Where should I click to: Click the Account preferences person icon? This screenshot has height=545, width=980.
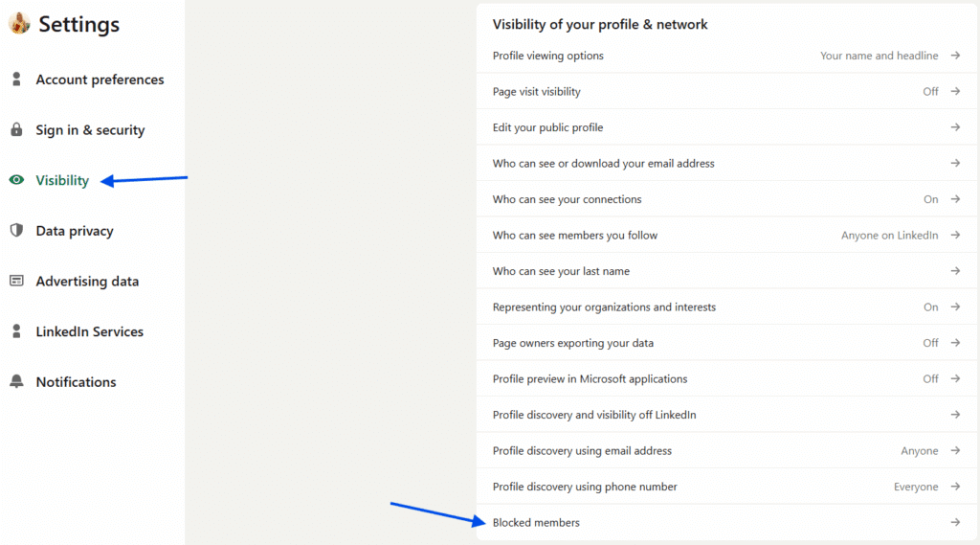click(x=16, y=79)
